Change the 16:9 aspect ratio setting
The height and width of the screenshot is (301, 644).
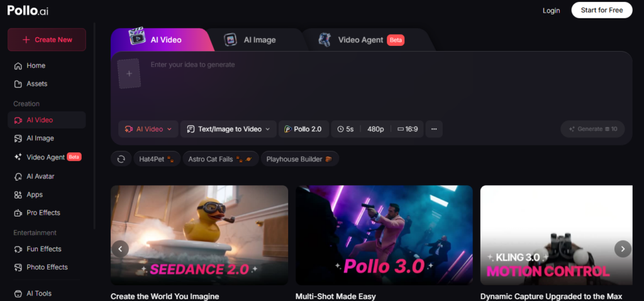pos(408,129)
